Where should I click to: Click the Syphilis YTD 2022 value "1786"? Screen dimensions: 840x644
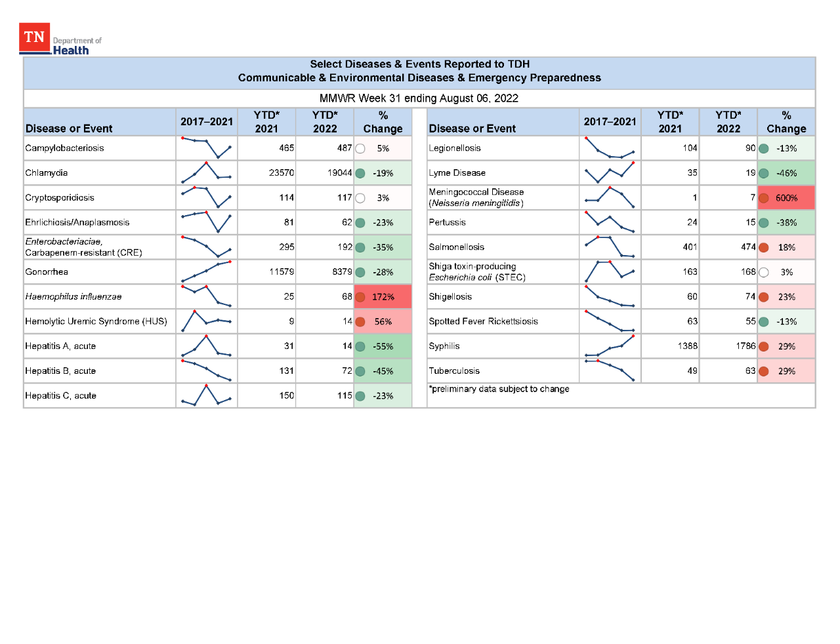point(746,346)
